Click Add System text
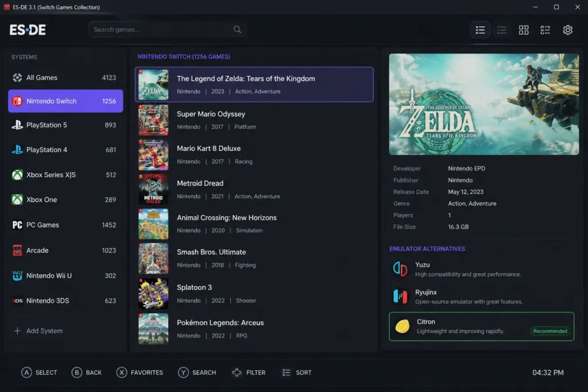588x392 pixels. 44,331
